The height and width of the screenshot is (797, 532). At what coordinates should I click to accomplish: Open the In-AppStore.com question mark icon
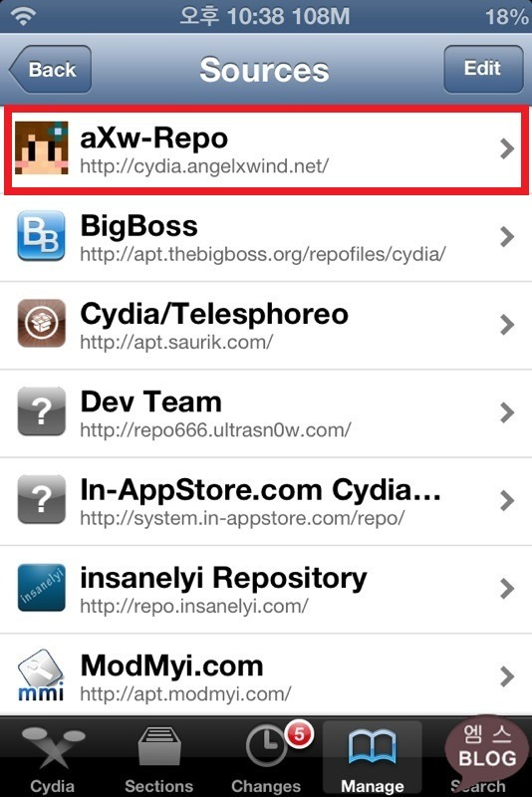[42, 499]
